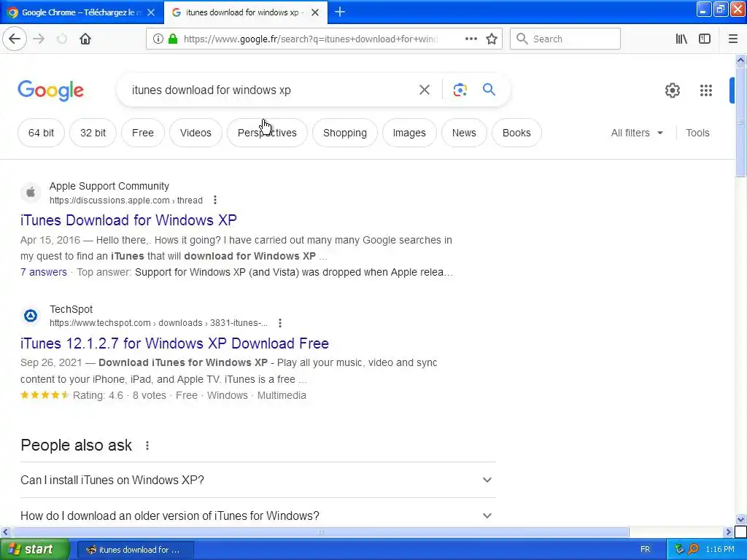Click the FR language indicator

[645, 550]
